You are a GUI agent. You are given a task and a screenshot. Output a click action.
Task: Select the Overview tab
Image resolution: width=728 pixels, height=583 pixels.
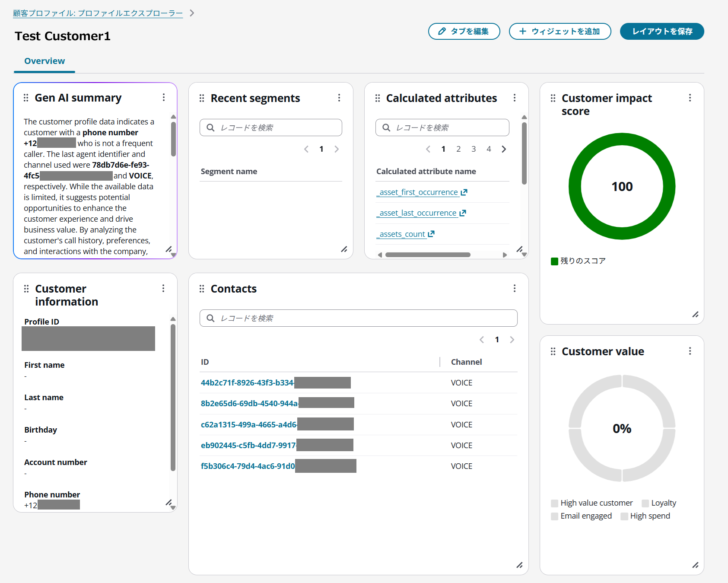(x=45, y=61)
